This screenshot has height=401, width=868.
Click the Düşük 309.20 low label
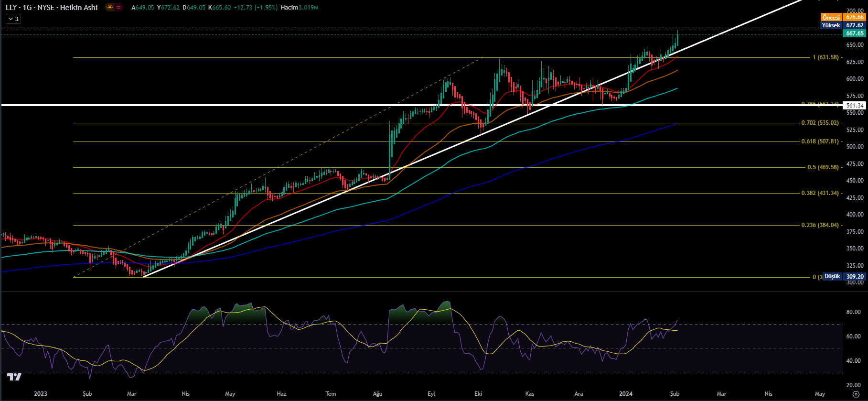pyautogui.click(x=844, y=277)
